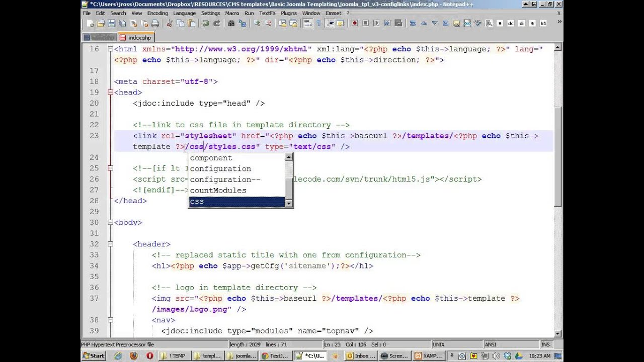Click the Firefox quick launch icon

pyautogui.click(x=133, y=355)
